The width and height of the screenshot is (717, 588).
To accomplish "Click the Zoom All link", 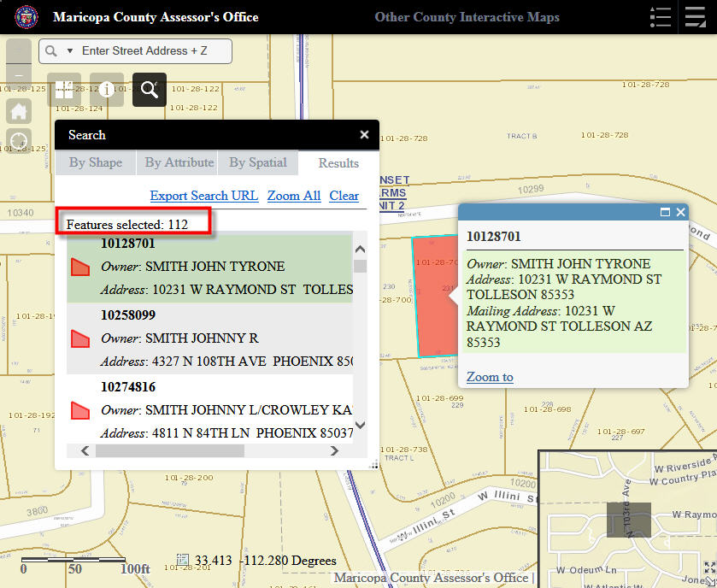I will (x=294, y=196).
